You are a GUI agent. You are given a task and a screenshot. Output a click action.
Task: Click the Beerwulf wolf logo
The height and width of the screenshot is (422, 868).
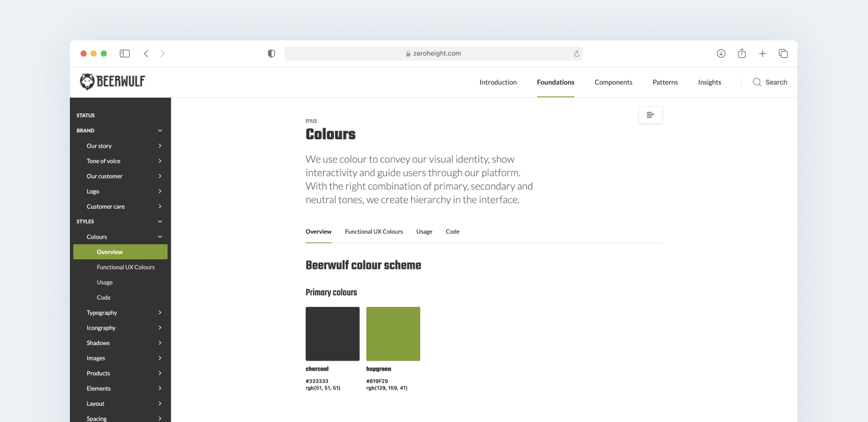tap(87, 81)
